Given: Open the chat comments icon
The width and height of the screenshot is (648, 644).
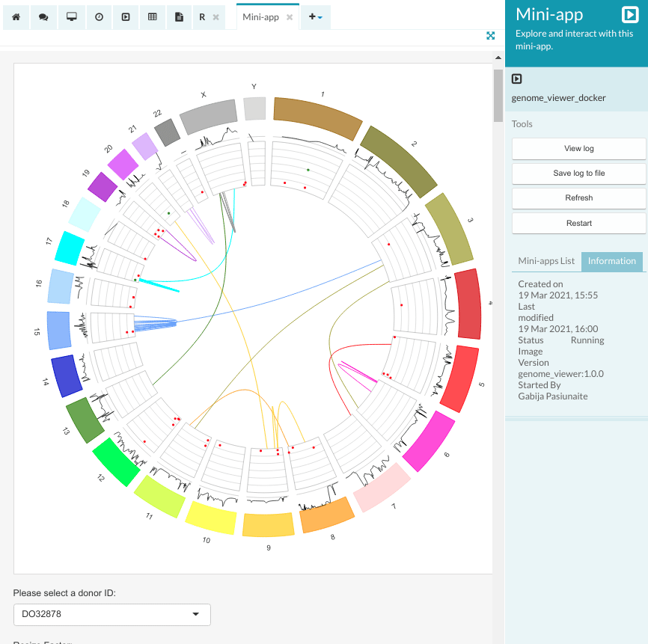Looking at the screenshot, I should [x=43, y=17].
